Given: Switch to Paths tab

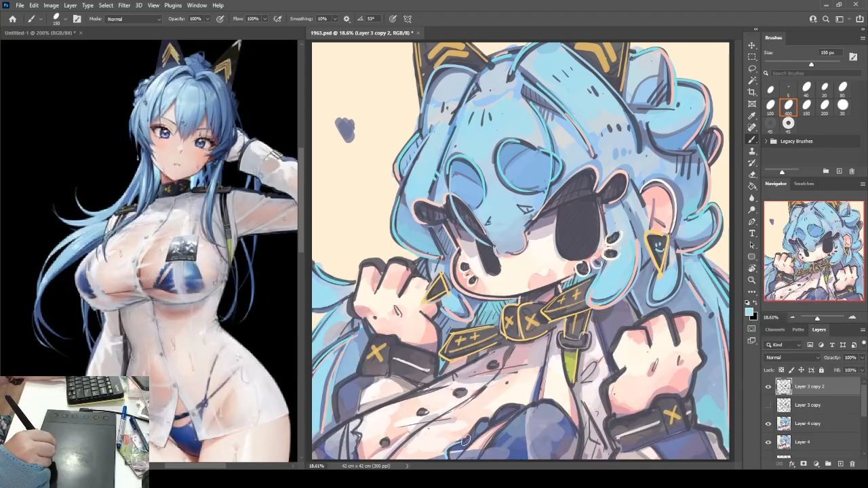Looking at the screenshot, I should point(798,330).
